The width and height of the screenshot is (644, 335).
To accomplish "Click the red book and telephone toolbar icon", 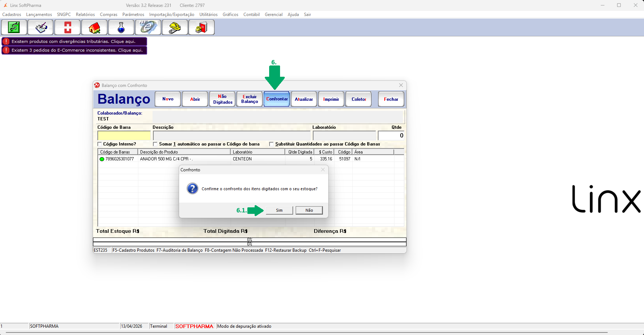I will coord(202,27).
